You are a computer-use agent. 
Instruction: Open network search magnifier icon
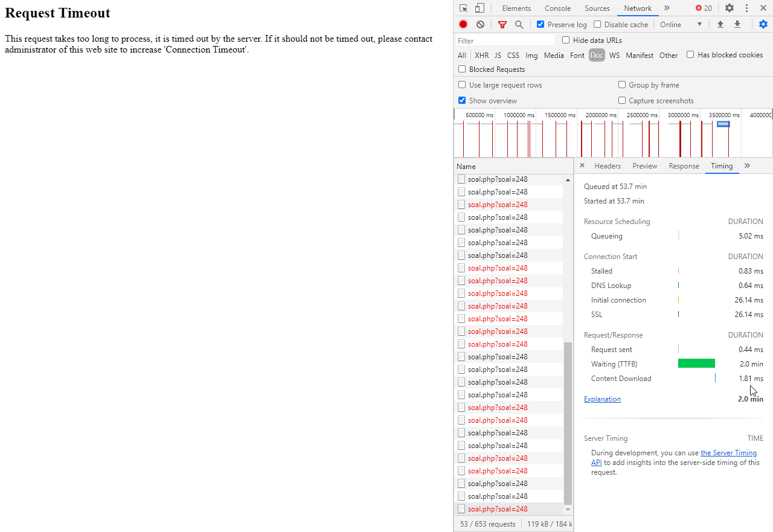(519, 25)
